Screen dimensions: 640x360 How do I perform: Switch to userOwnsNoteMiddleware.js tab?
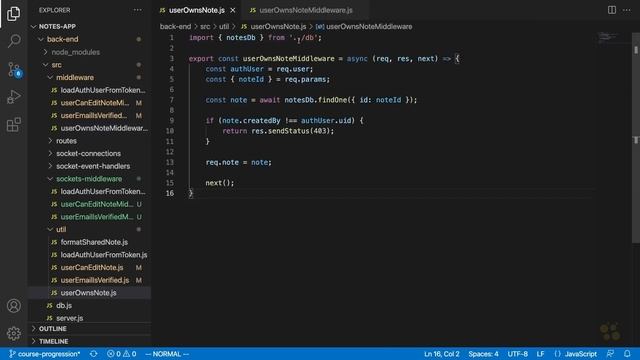(306, 10)
